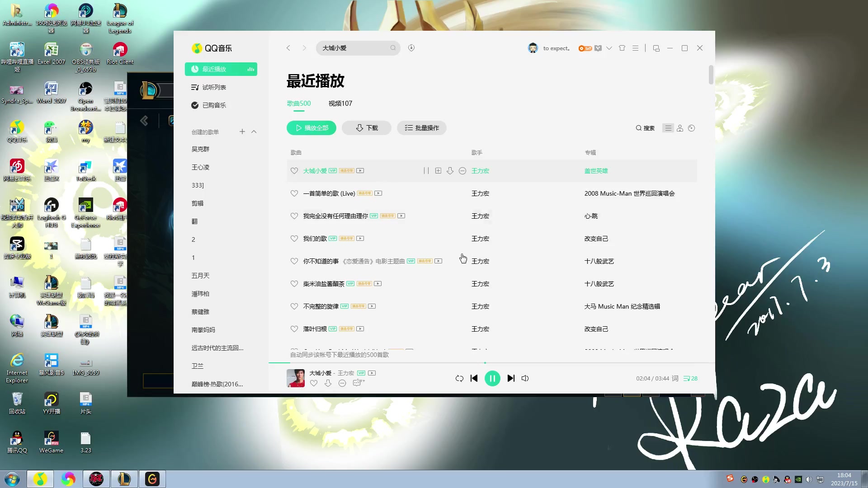Screen dimensions: 868x488
Task: Switch to mini player mode icon
Action: coord(656,48)
